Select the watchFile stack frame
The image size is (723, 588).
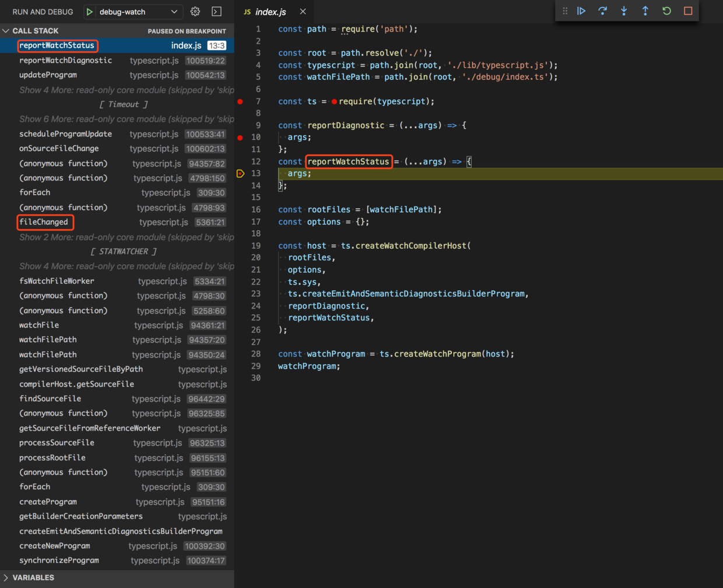[117, 325]
